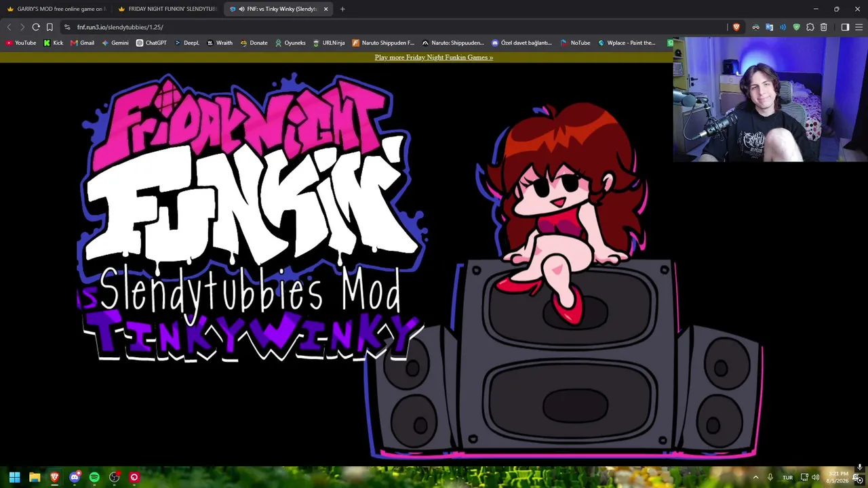This screenshot has width=868, height=488.
Task: Close the FNF: vs Tinky Winky tab
Action: (326, 9)
